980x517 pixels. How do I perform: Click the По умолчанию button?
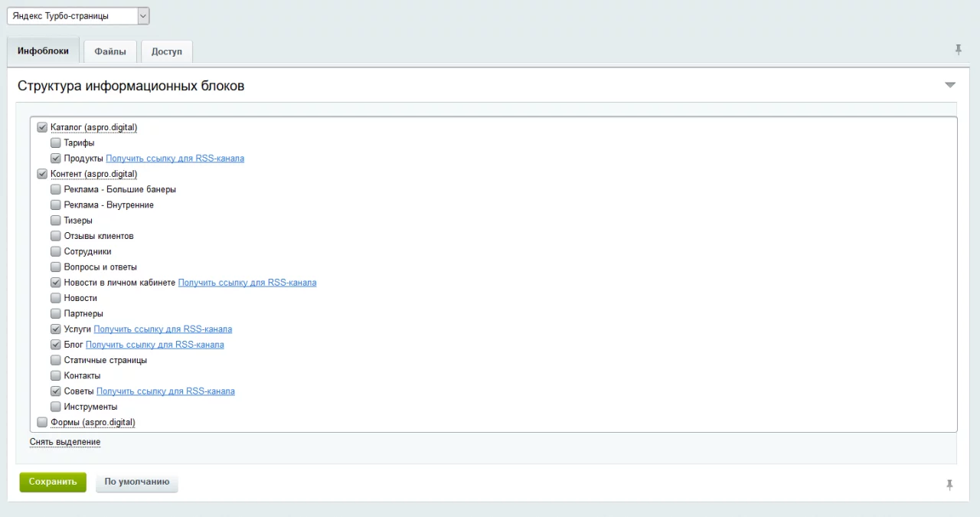(x=137, y=483)
